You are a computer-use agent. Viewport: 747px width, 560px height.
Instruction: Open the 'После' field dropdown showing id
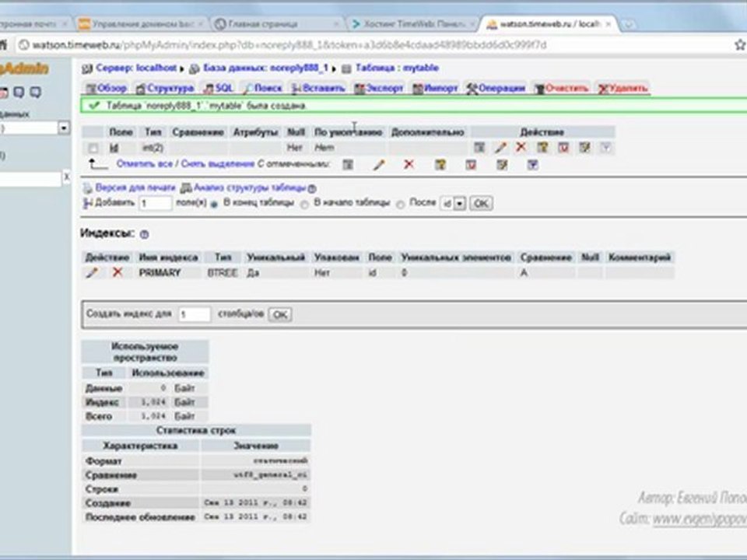coord(453,203)
